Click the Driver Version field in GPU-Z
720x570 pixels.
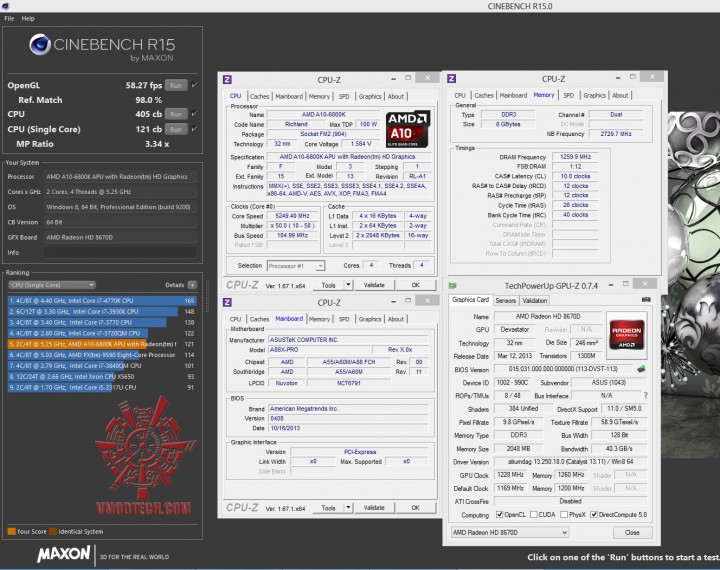571,461
